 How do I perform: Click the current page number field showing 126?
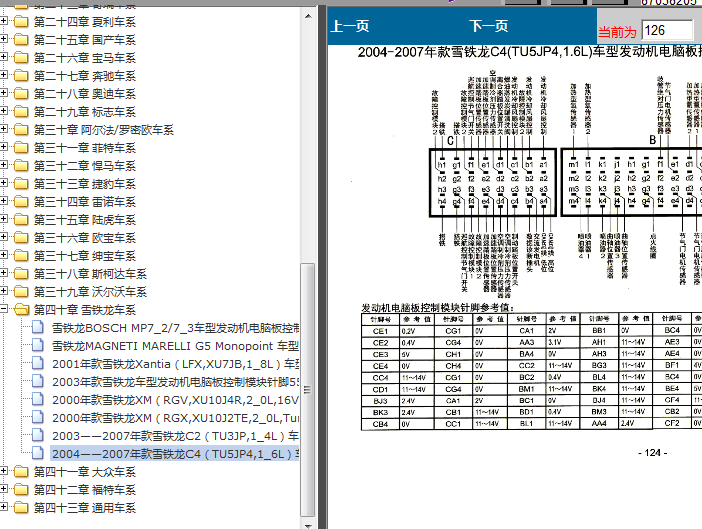tap(668, 30)
